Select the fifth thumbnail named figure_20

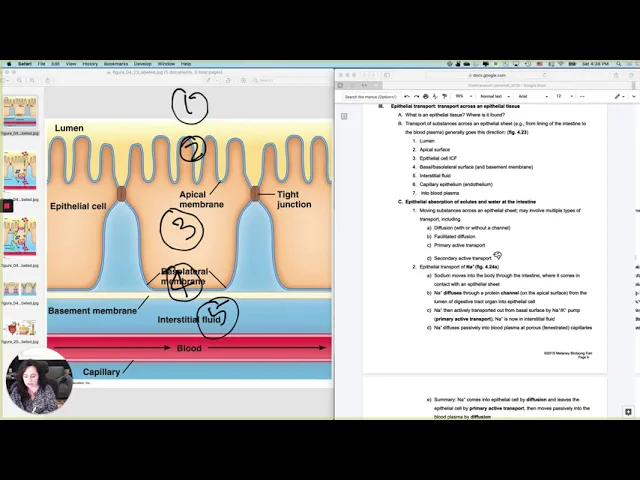(x=20, y=328)
